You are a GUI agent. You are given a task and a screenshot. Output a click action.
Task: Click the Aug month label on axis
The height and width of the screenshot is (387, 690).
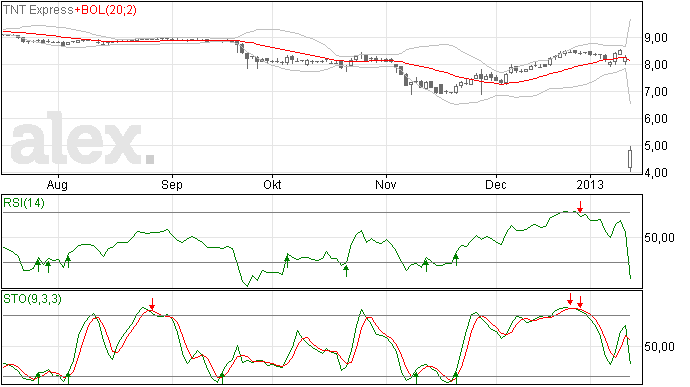tap(57, 185)
